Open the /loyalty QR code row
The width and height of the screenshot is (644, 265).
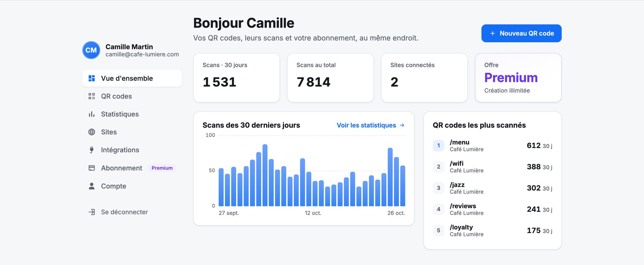pyautogui.click(x=492, y=231)
